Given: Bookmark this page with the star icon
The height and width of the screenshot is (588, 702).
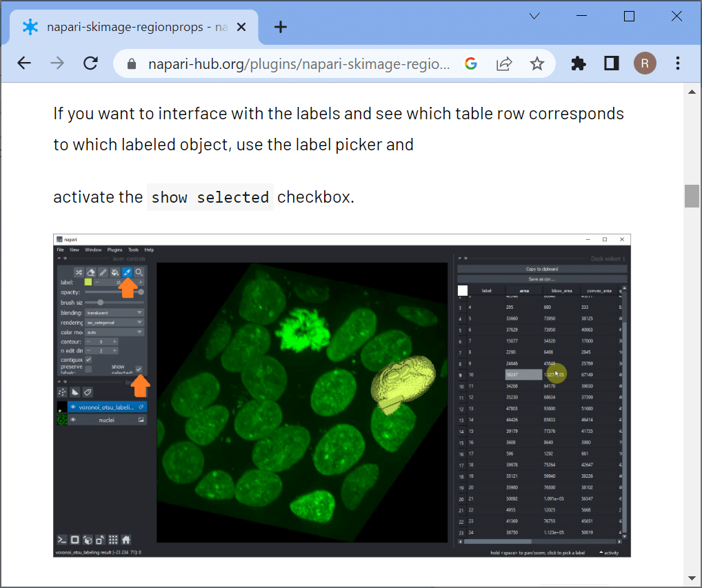Looking at the screenshot, I should point(536,64).
